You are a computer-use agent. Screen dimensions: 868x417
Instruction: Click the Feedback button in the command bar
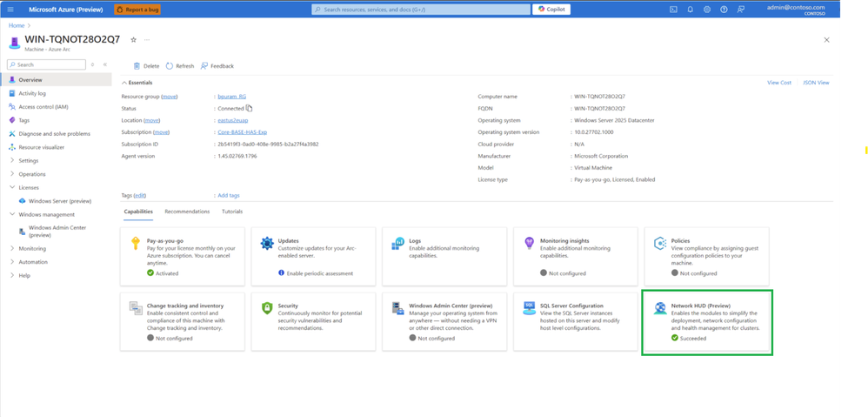pyautogui.click(x=217, y=66)
